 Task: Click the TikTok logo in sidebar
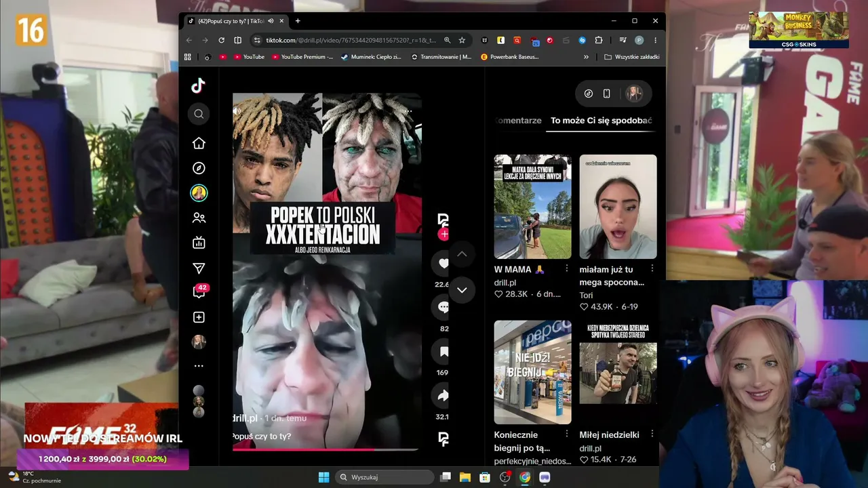(x=198, y=85)
